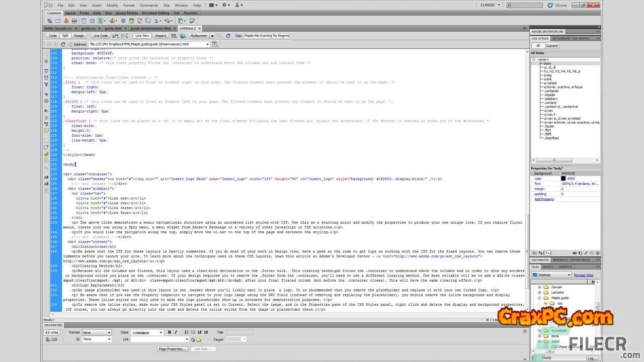Switch to the Spry insert tab
The height and width of the screenshot is (362, 644).
[x=108, y=13]
